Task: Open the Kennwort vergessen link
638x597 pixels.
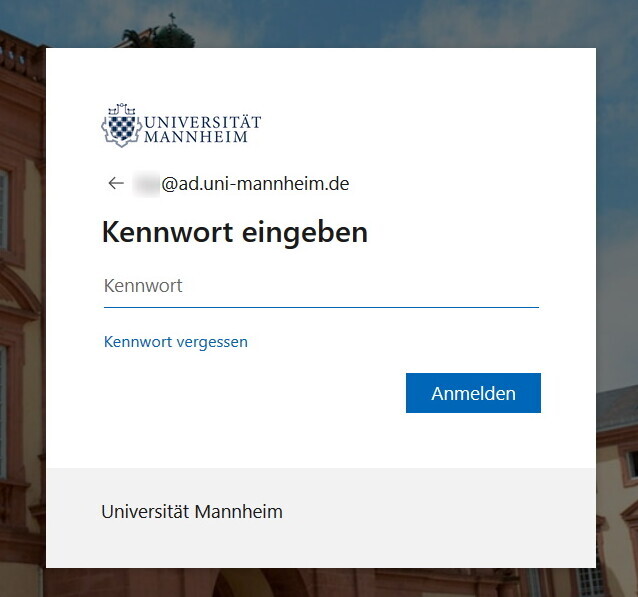Action: tap(176, 342)
